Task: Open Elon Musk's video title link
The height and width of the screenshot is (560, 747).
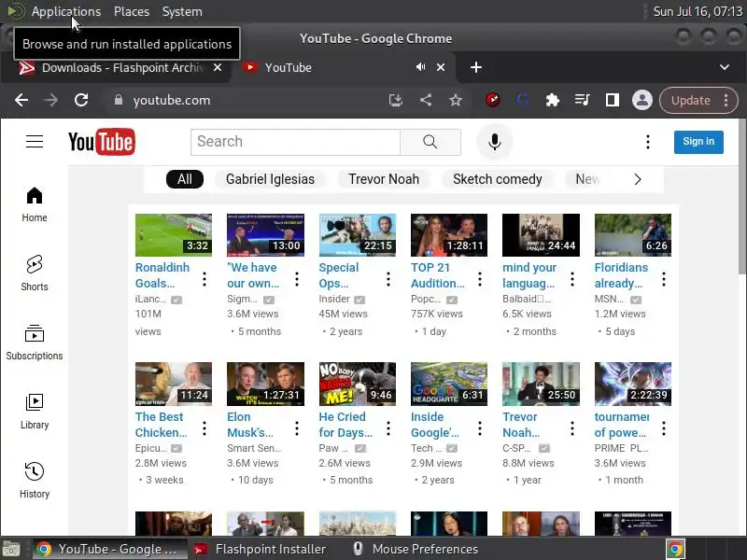Action: [x=250, y=425]
